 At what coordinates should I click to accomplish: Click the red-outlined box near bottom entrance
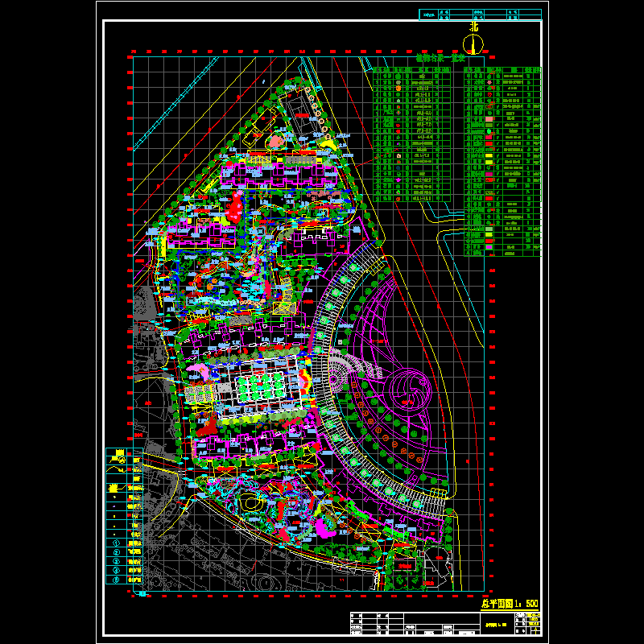pyautogui.click(x=406, y=568)
